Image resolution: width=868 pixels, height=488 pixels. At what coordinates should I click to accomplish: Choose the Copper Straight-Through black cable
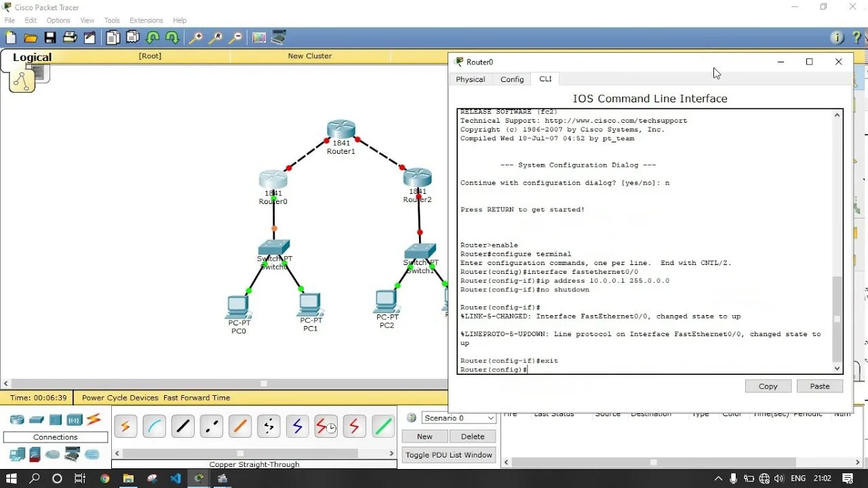click(x=182, y=426)
